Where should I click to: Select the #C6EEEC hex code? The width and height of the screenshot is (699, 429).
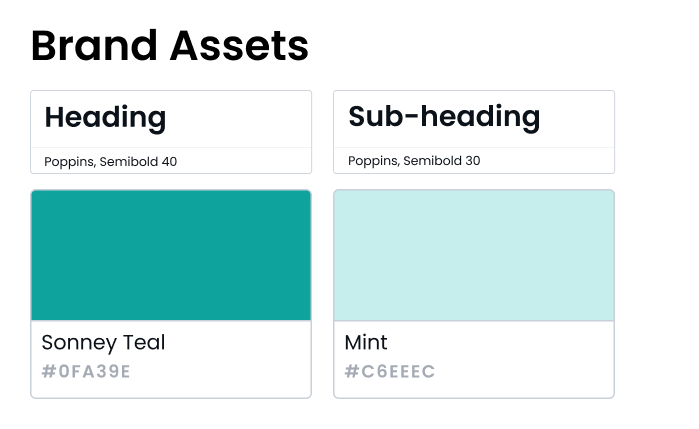coord(390,372)
